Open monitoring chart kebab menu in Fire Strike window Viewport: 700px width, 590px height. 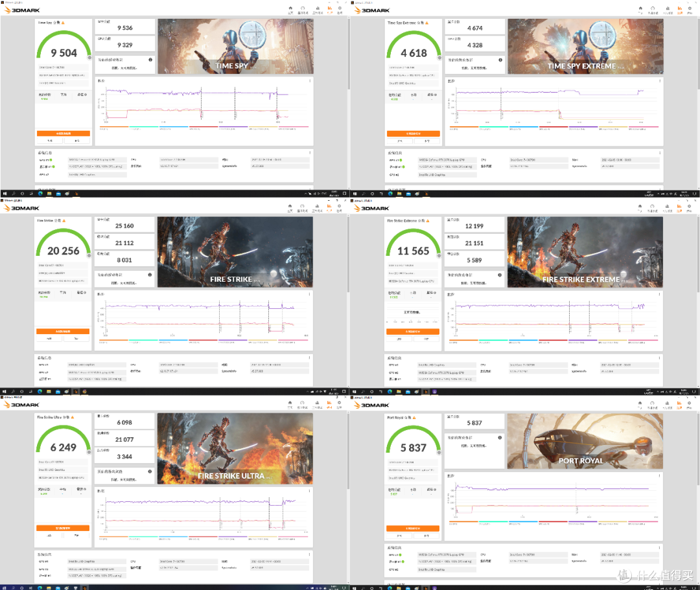click(x=309, y=294)
